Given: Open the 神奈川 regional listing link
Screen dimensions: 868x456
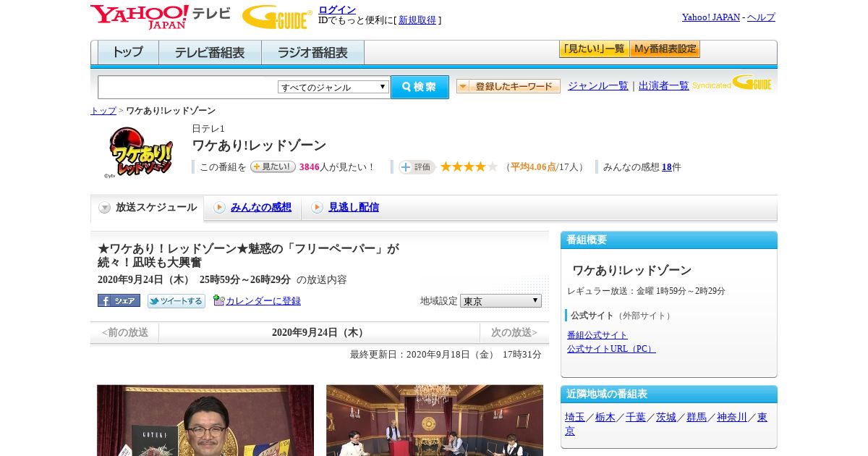Looking at the screenshot, I should [x=732, y=417].
